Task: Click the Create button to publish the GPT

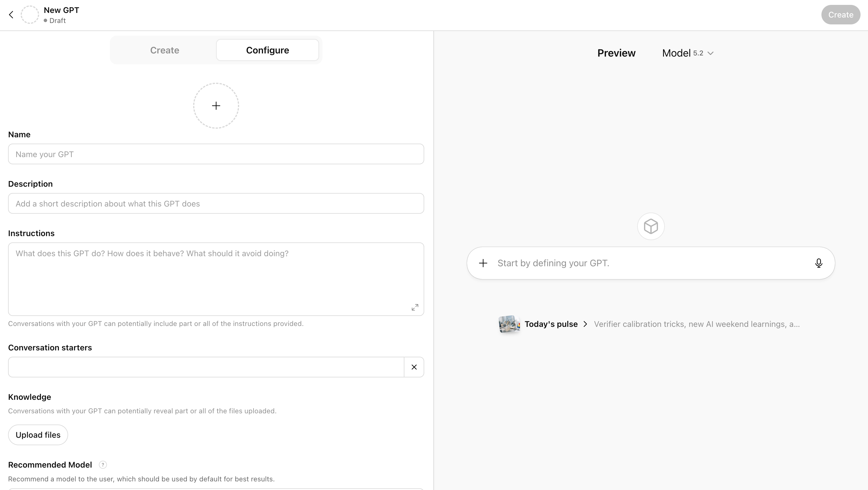Action: click(x=841, y=14)
